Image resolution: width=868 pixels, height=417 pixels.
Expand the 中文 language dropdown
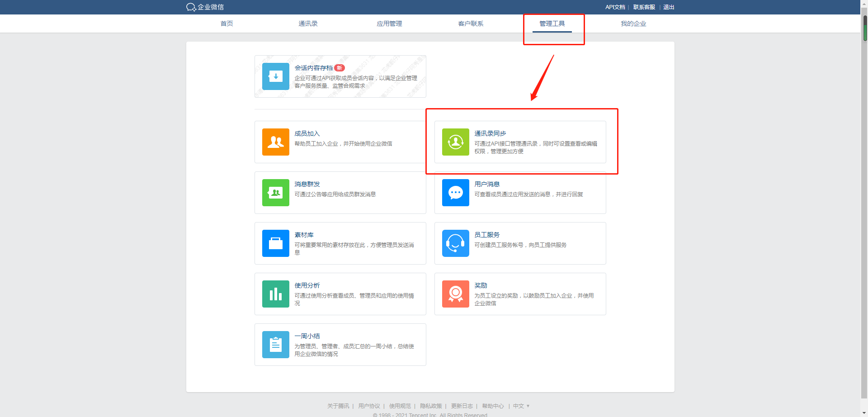521,406
